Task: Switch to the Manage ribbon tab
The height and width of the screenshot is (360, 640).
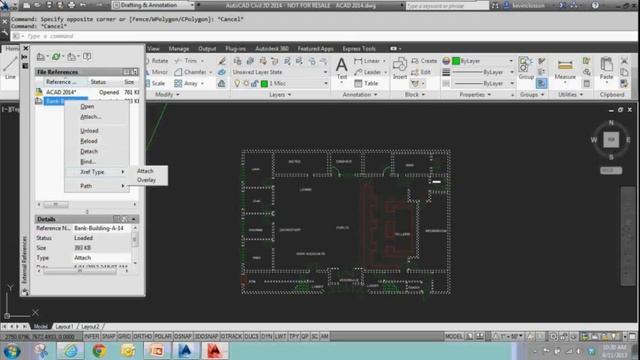Action: 179,49
